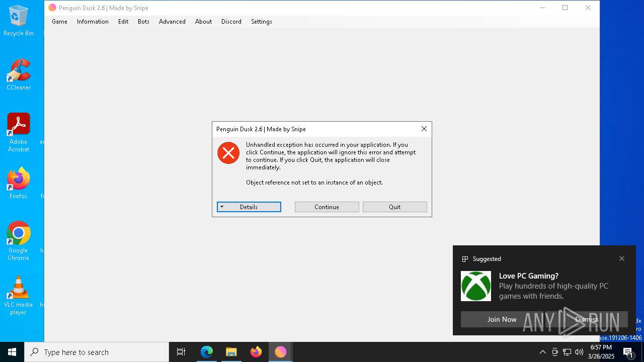Click Continue in the exception dialog
Image resolution: width=644 pixels, height=362 pixels.
click(327, 207)
